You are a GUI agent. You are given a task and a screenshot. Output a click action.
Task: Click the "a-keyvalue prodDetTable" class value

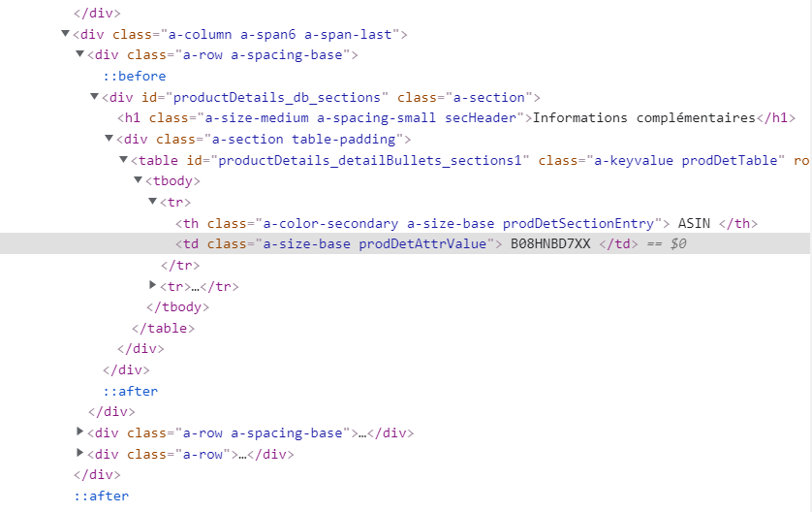coord(686,160)
